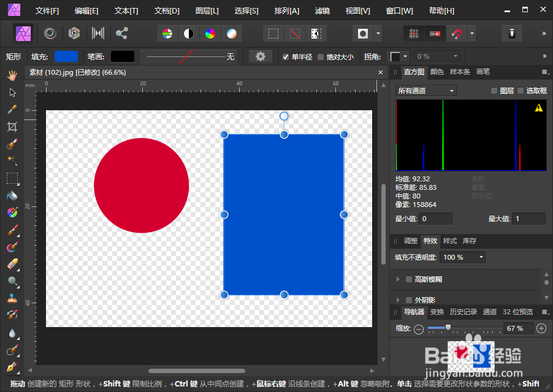Open the 滤镜 menu
Viewport: 553px width, 392px height.
(324, 10)
